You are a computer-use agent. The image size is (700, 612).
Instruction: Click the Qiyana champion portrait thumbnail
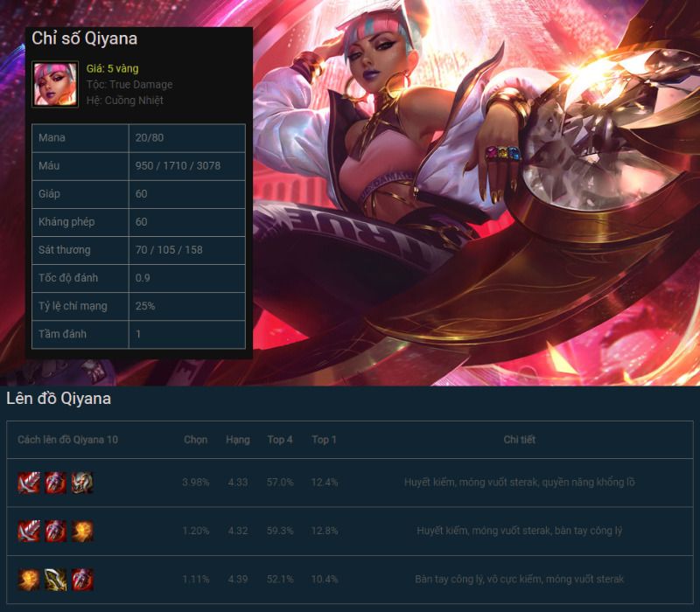click(55, 84)
